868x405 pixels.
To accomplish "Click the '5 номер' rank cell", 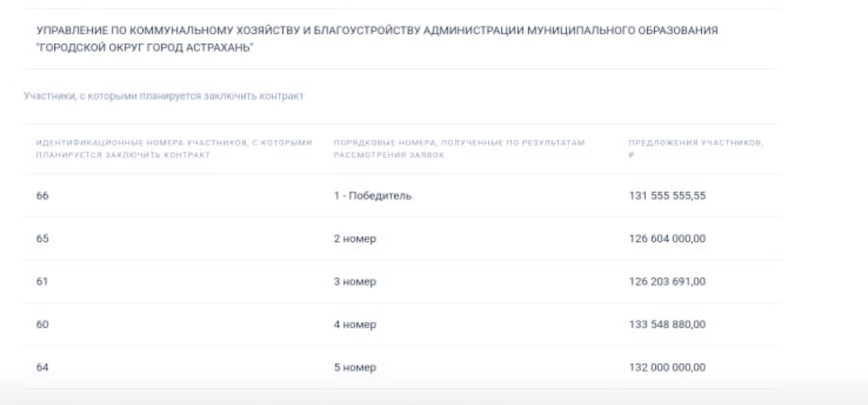I will [x=355, y=368].
